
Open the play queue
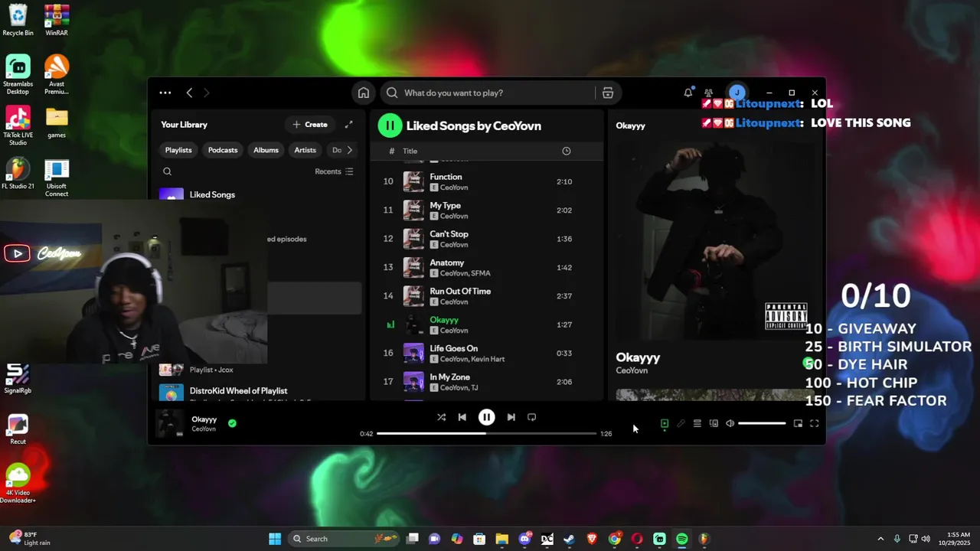[697, 423]
